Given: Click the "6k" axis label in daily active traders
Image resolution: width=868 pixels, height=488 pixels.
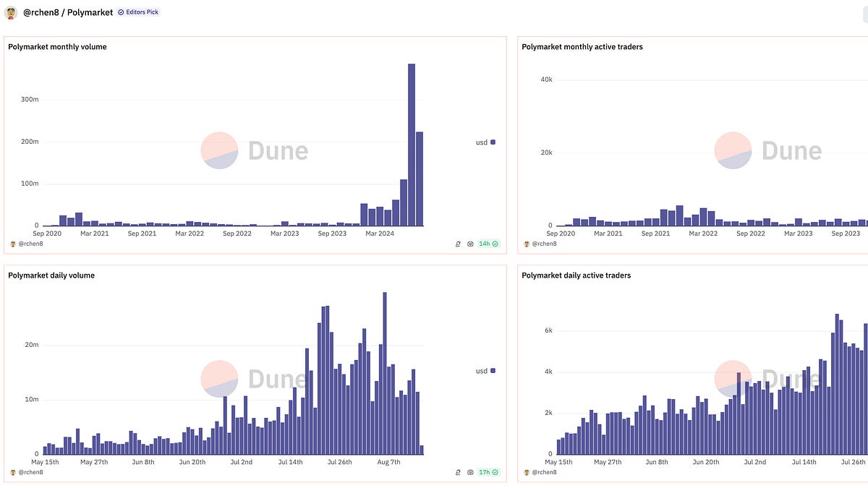Looking at the screenshot, I should (x=549, y=330).
